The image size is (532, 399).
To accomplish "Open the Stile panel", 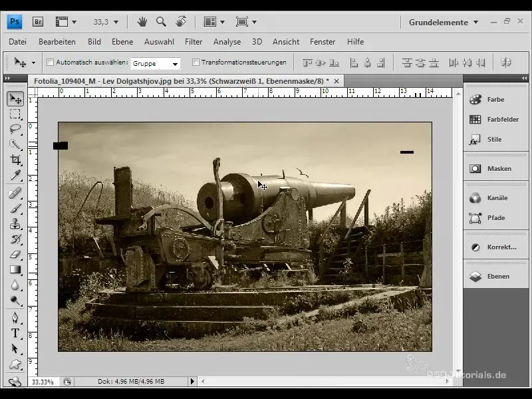I will (495, 140).
